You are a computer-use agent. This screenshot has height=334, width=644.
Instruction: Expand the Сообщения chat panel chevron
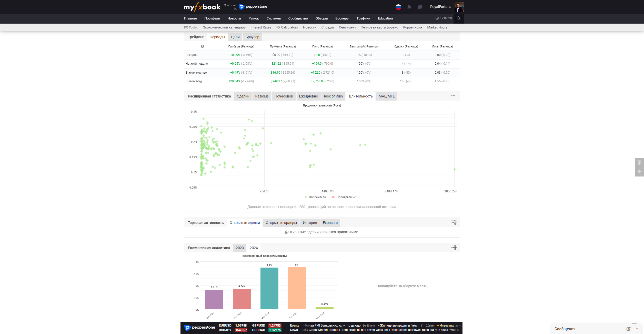coord(637,329)
